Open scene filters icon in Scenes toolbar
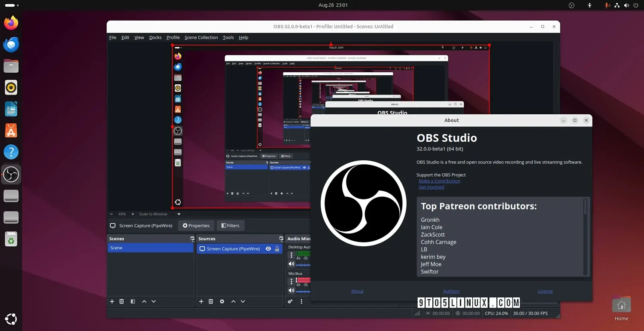The height and width of the screenshot is (331, 644). pos(133,301)
